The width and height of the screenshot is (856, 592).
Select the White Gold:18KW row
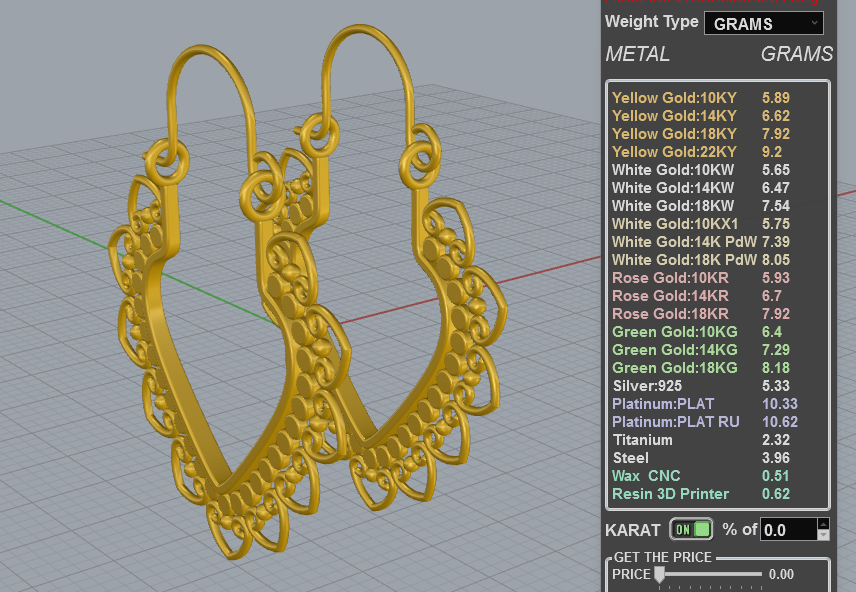[x=718, y=206]
